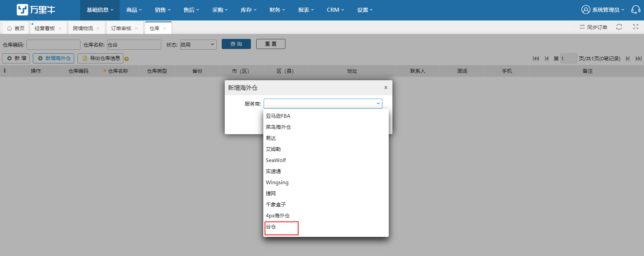
Task: Open the 财务 menu
Action: click(277, 10)
